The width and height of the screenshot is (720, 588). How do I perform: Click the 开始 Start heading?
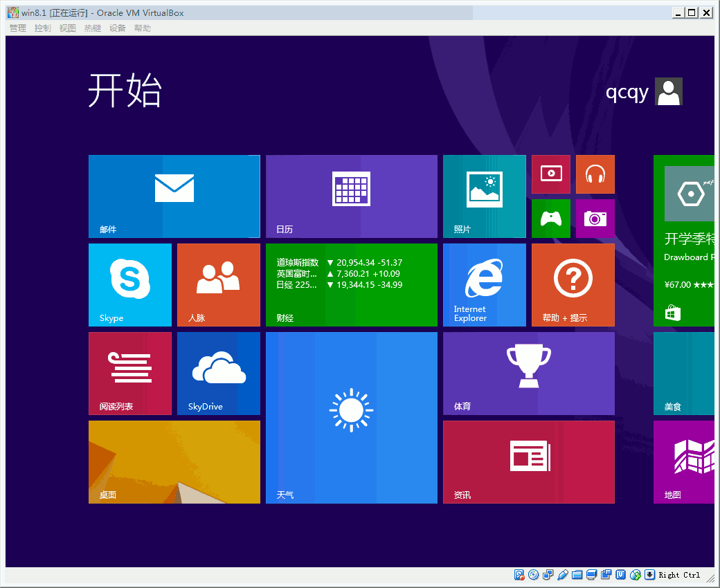point(125,91)
